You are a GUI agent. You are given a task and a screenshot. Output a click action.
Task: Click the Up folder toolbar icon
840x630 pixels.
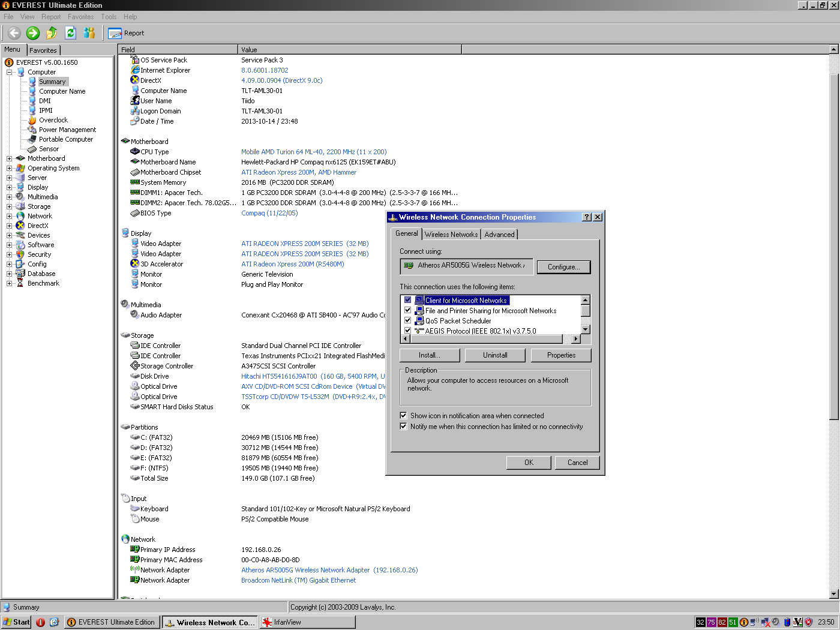coord(52,33)
